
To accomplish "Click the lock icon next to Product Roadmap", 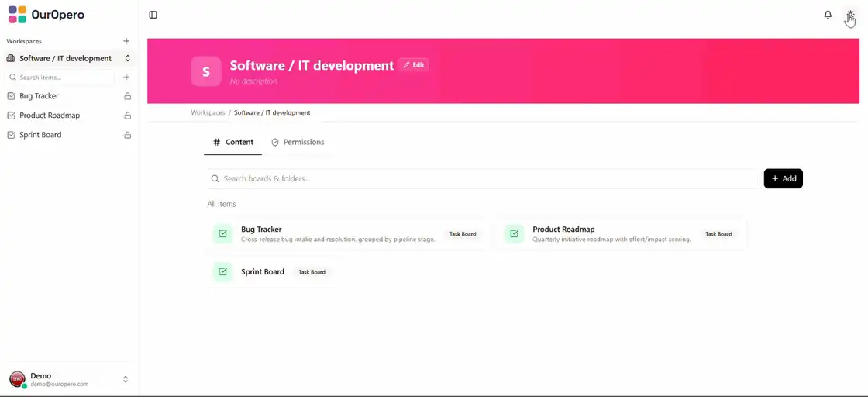I will tap(127, 116).
